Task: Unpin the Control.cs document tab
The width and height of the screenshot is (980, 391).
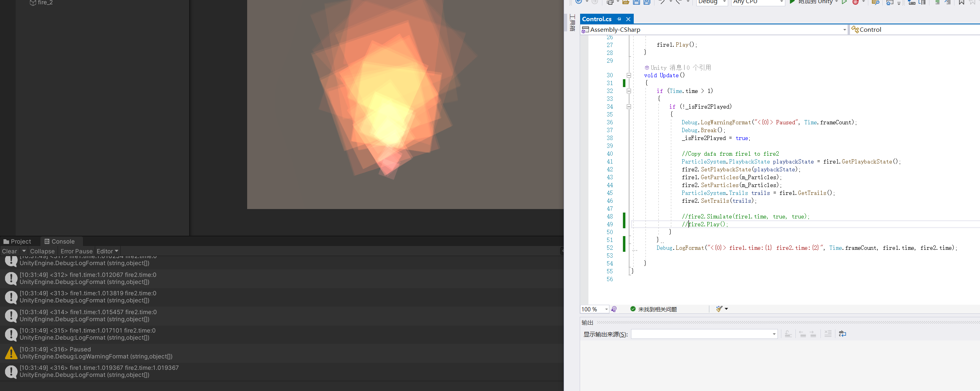Action: [x=619, y=19]
